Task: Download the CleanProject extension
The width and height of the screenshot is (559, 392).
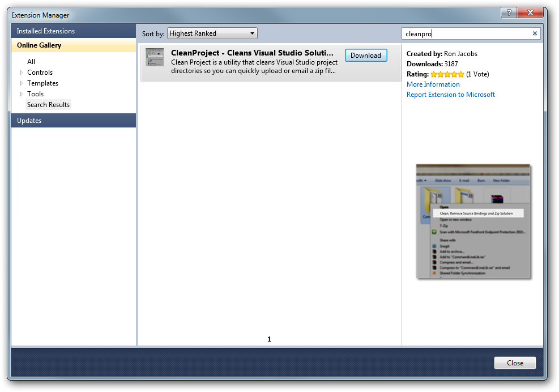Action: click(366, 56)
